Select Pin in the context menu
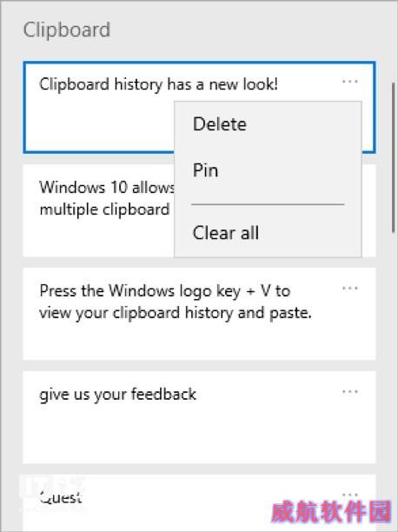The width and height of the screenshot is (398, 532). point(205,170)
